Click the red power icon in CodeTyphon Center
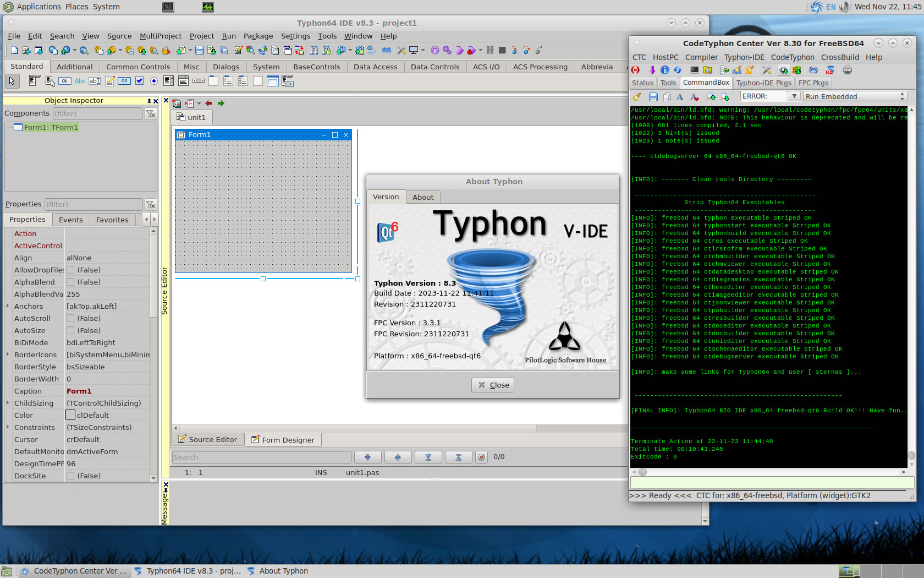 coord(636,70)
